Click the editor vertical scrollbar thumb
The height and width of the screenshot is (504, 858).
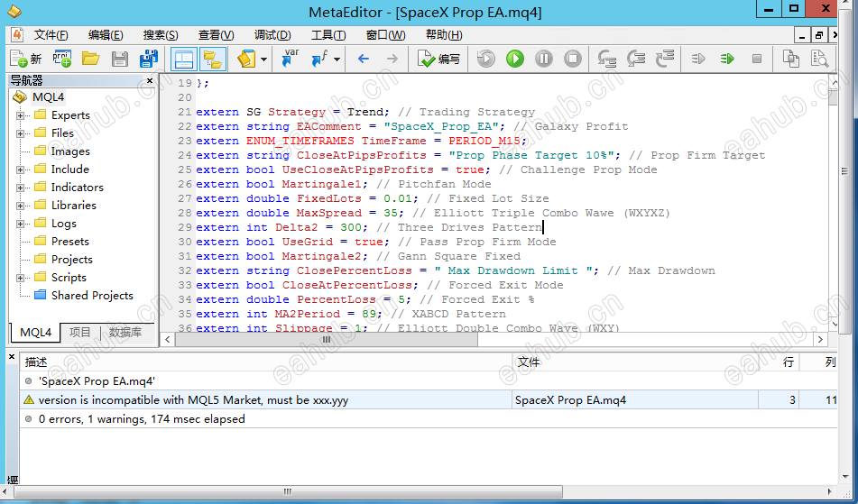[834, 97]
